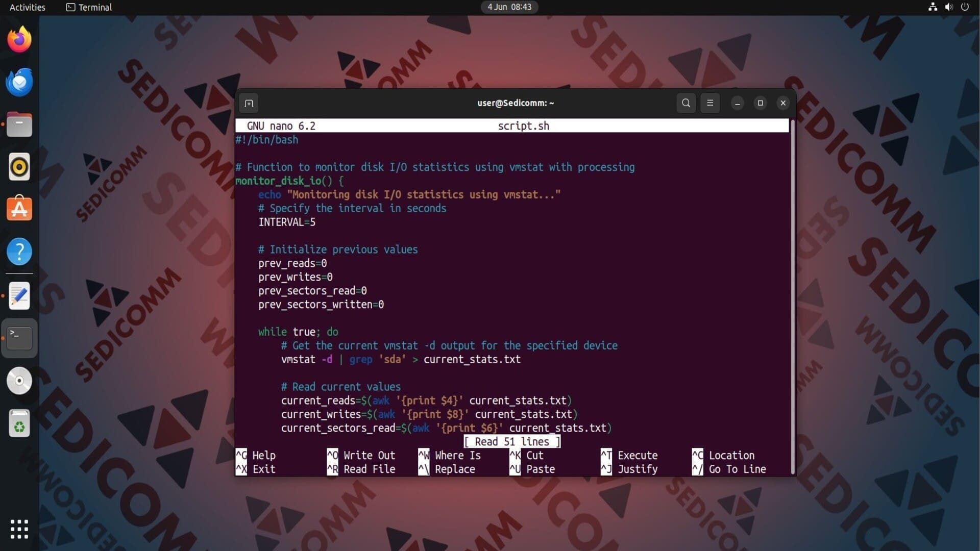Open the power icon system menu
980x551 pixels.
(965, 7)
